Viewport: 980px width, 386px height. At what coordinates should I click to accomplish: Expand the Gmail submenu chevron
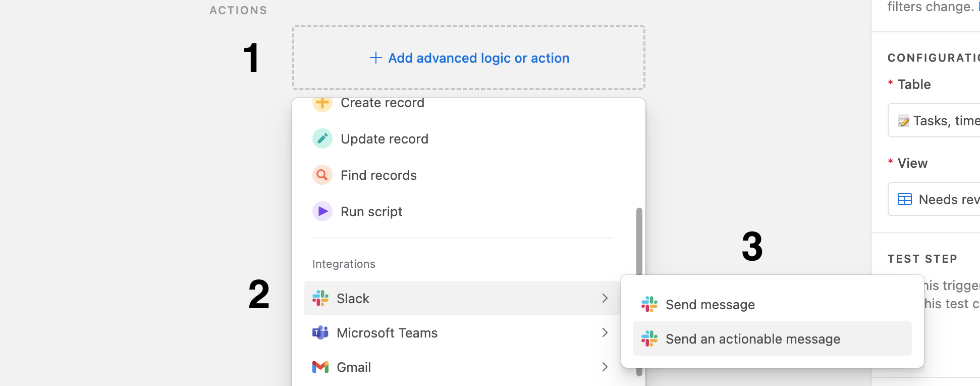(x=605, y=367)
